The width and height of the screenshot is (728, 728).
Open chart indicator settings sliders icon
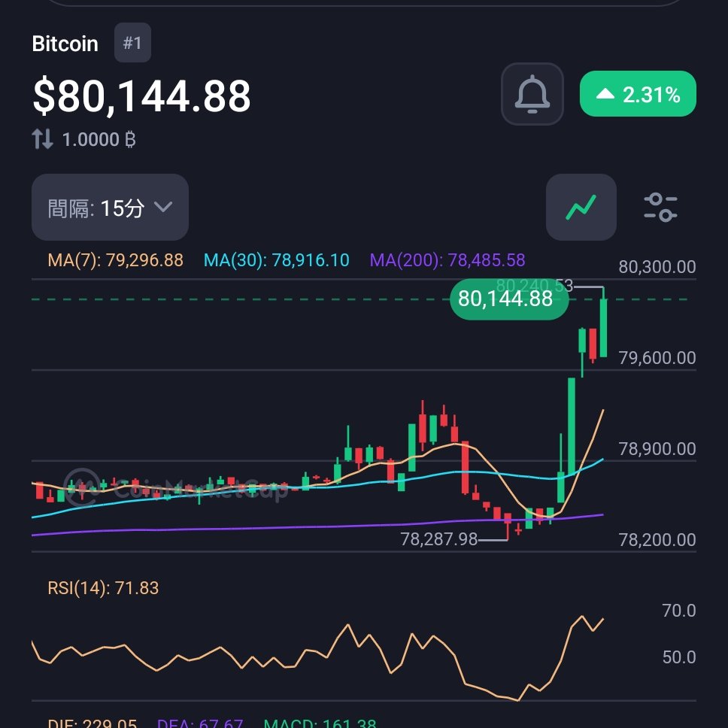click(660, 207)
